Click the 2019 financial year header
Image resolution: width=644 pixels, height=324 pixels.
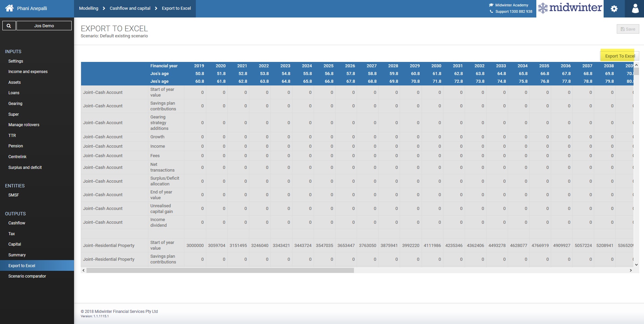tap(199, 66)
